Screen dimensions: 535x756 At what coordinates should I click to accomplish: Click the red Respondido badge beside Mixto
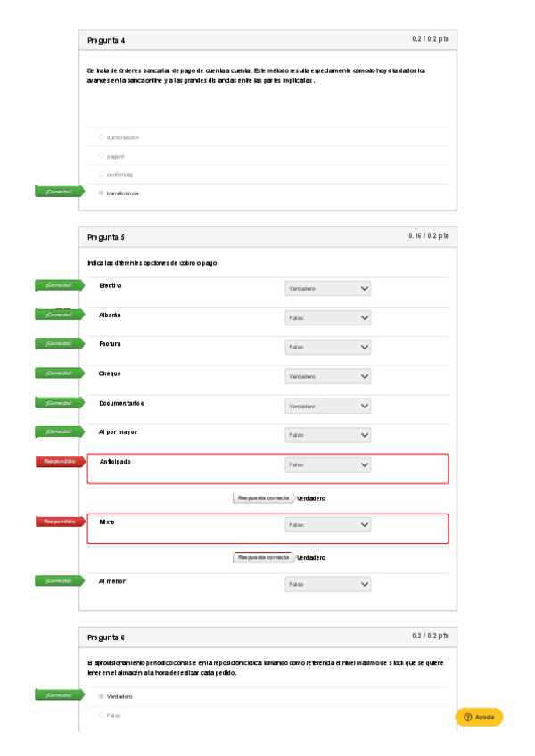tap(61, 522)
